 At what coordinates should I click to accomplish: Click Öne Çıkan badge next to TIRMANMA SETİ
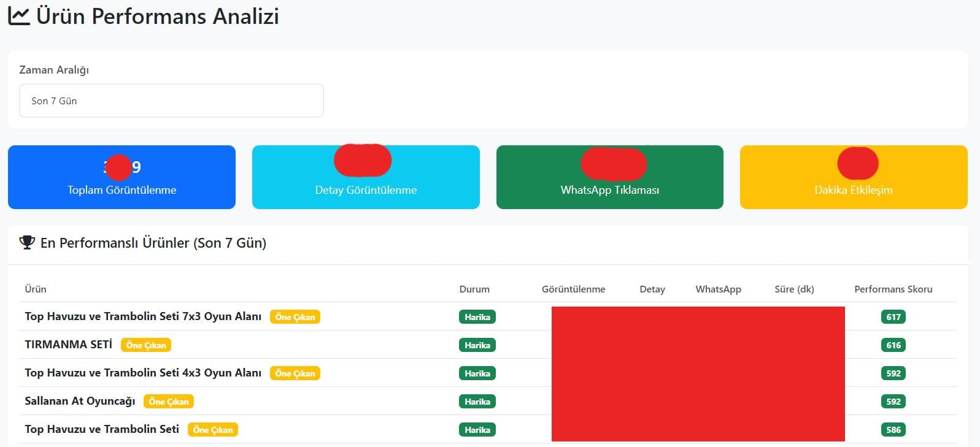pos(146,345)
